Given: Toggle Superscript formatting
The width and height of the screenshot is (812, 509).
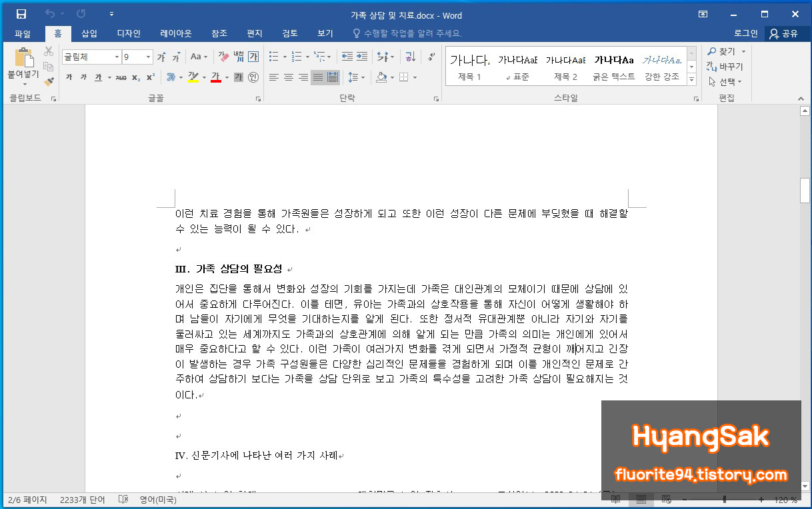Looking at the screenshot, I should coord(151,78).
